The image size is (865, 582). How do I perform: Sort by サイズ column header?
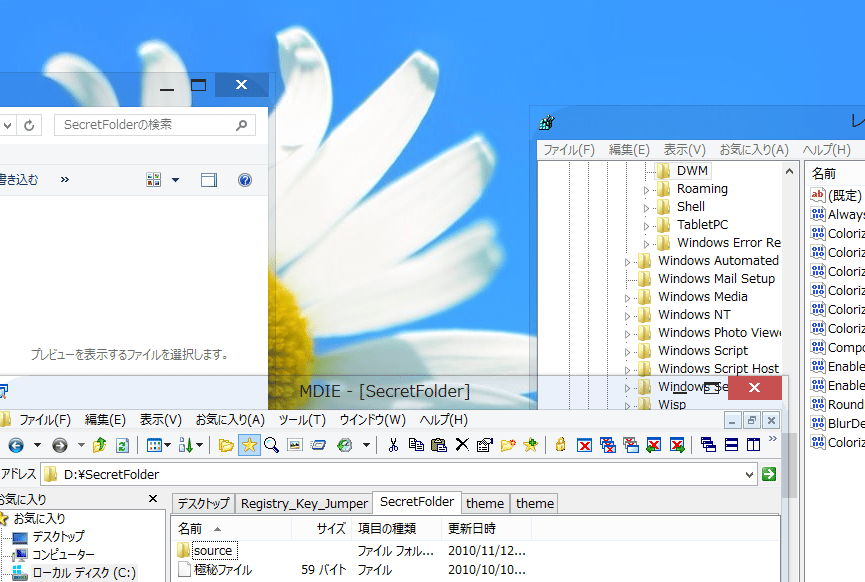tap(321, 529)
